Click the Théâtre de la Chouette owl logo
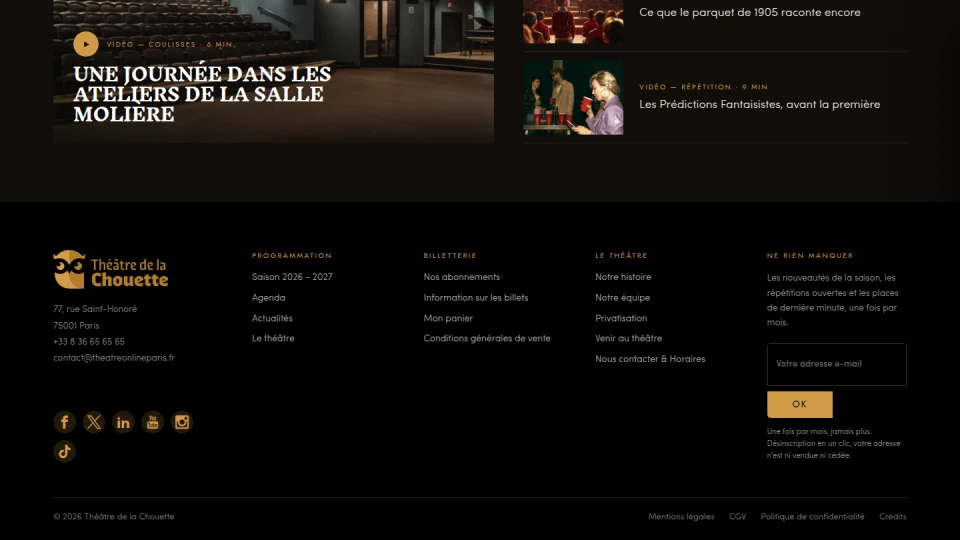This screenshot has height=540, width=960. (x=111, y=269)
